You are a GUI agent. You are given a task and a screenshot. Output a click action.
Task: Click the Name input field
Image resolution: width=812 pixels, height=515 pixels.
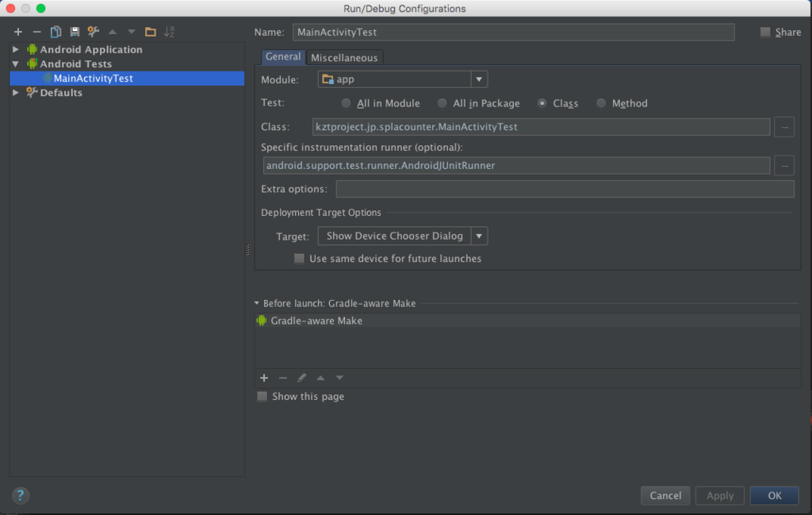click(513, 32)
